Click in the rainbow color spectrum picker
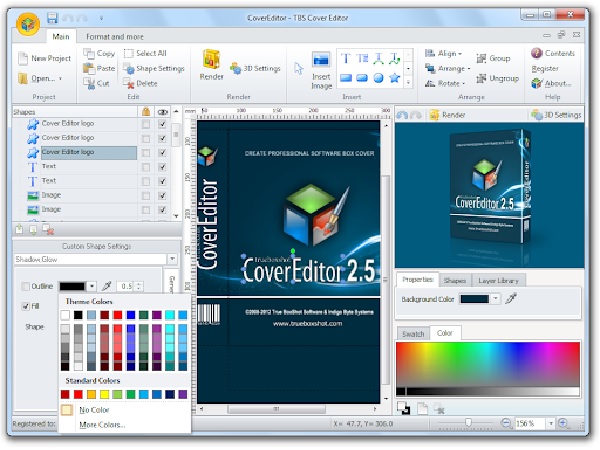 click(x=488, y=365)
